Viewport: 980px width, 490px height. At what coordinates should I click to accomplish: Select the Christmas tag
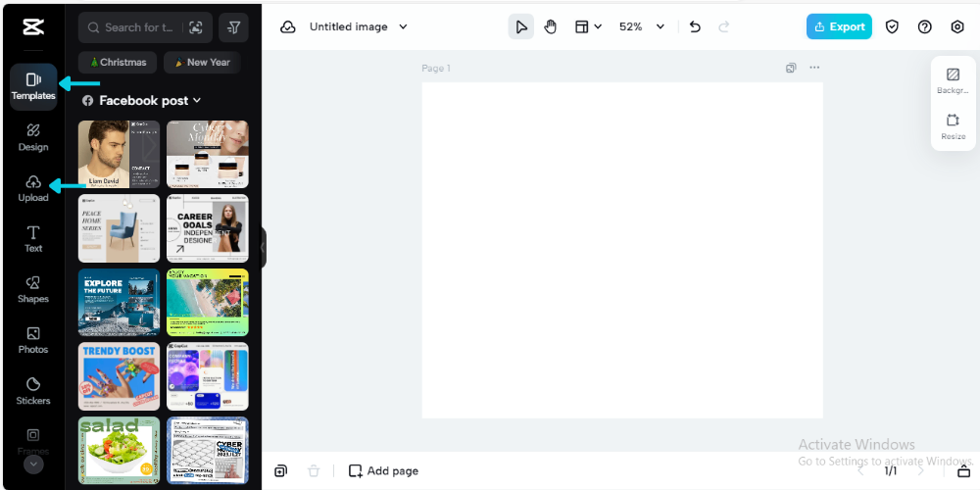point(117,63)
